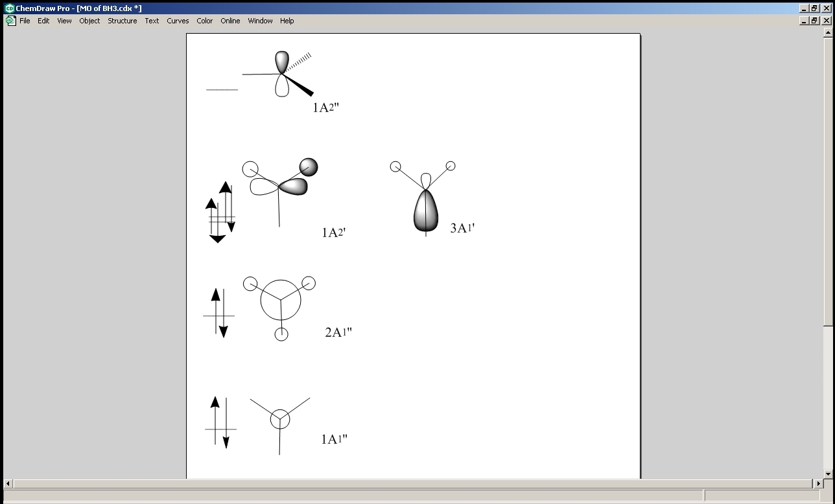The height and width of the screenshot is (504, 835).
Task: Open the Structure menu
Action: [x=123, y=21]
